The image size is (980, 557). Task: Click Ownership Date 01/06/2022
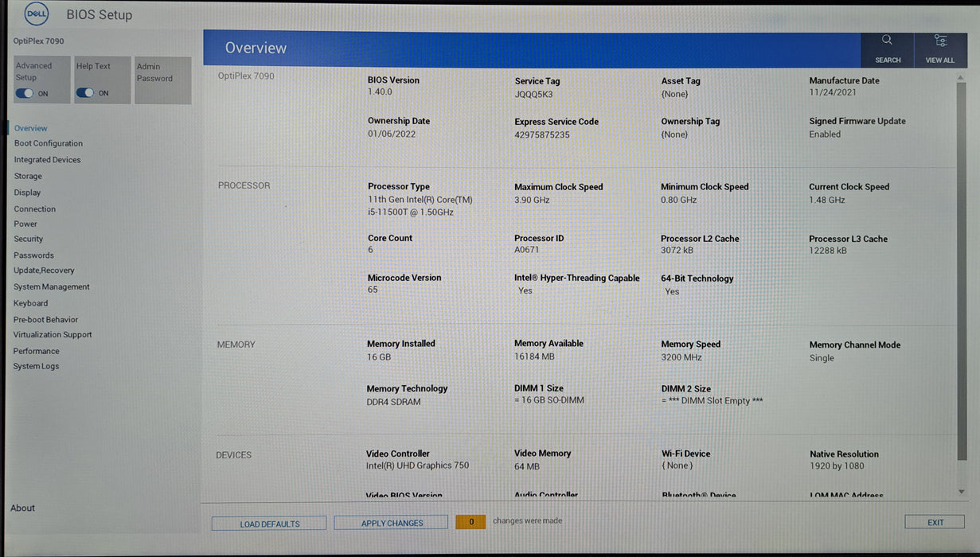pyautogui.click(x=392, y=134)
